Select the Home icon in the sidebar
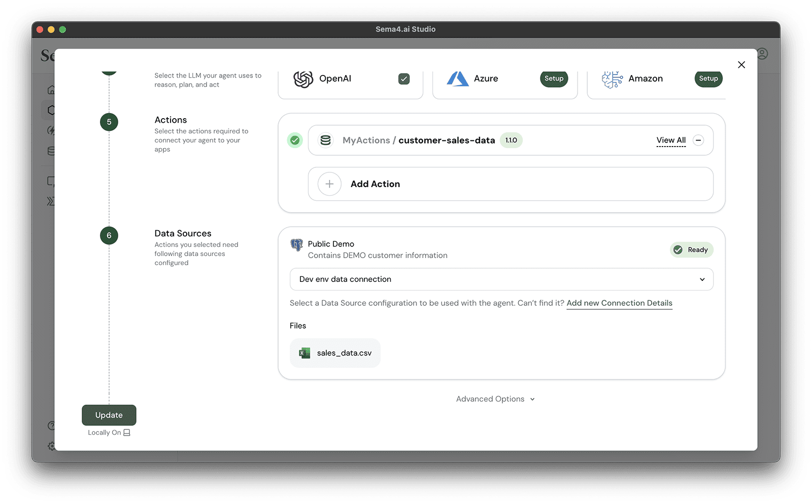The image size is (812, 504). coord(52,89)
